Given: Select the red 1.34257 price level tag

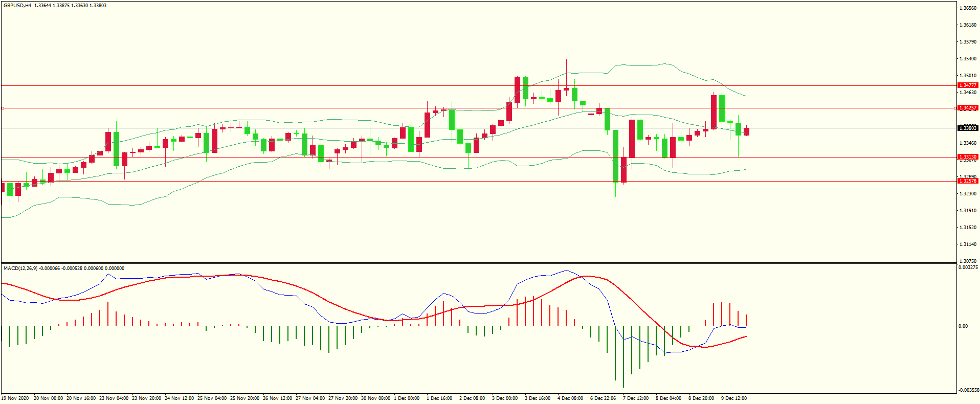Looking at the screenshot, I should (x=967, y=108).
